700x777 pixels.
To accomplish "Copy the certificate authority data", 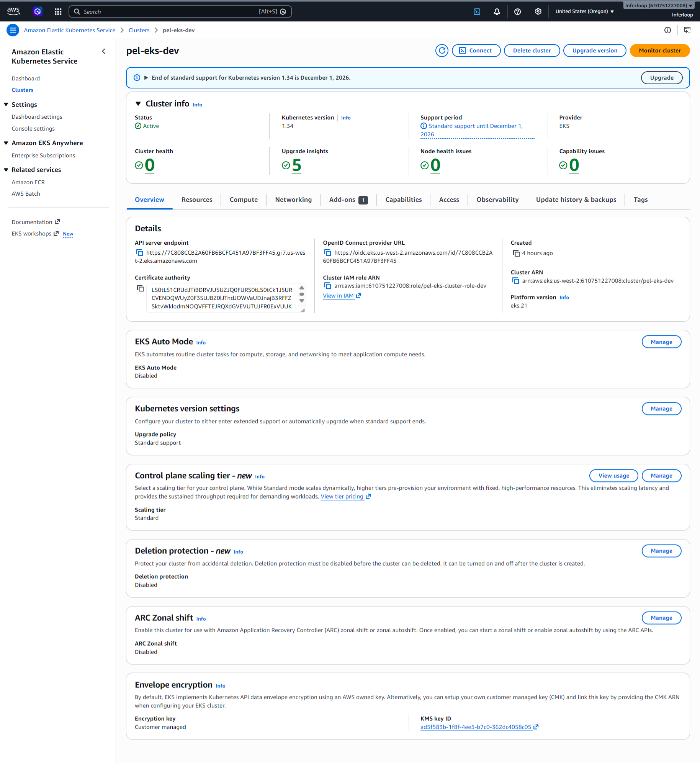I will point(141,288).
